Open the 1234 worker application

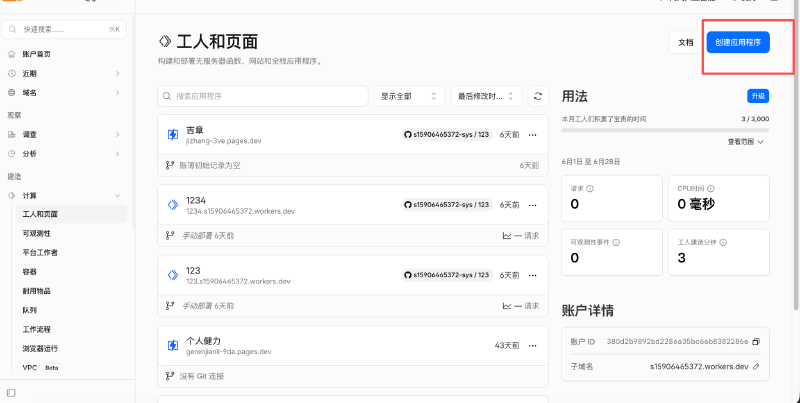(196, 200)
